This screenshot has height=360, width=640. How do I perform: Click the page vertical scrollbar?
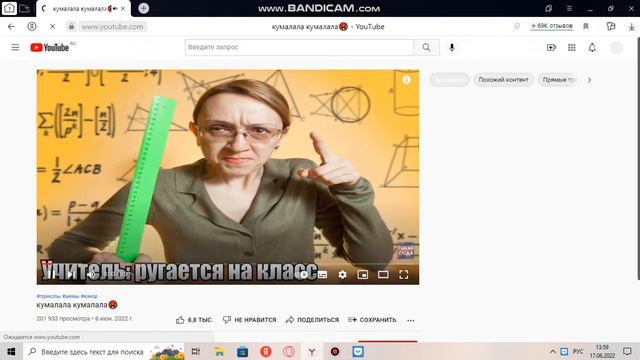pyautogui.click(x=638, y=158)
